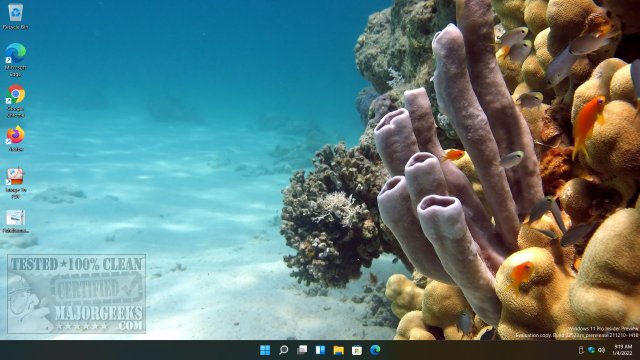Click the USB device tray icon

pyautogui.click(x=581, y=350)
